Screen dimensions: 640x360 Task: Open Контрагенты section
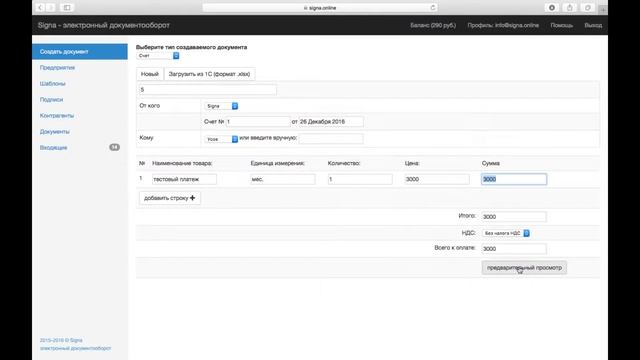(x=57, y=116)
